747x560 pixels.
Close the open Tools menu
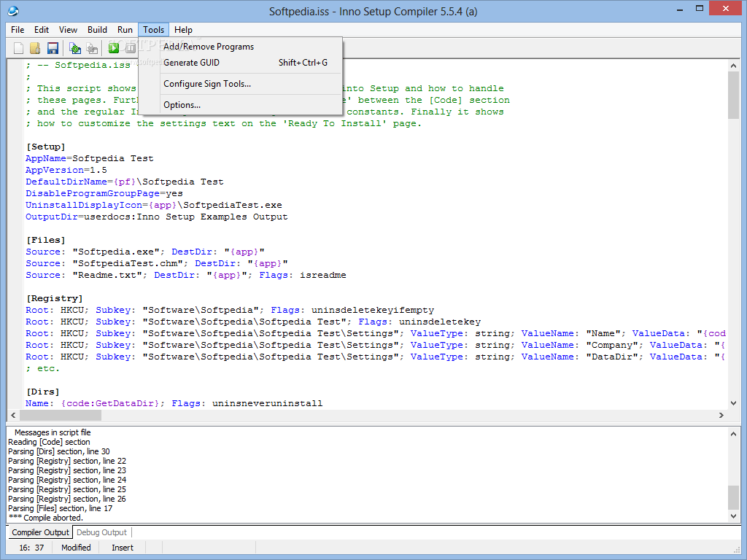[x=153, y=29]
